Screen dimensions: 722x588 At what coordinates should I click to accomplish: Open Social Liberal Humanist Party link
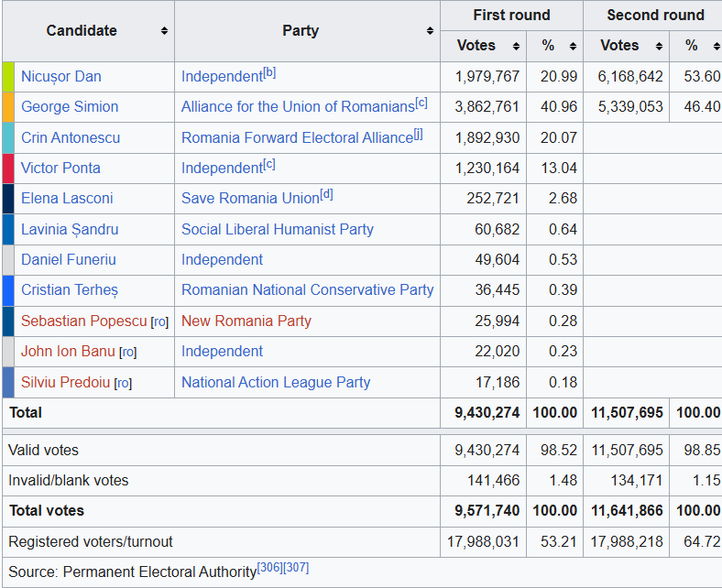click(277, 229)
